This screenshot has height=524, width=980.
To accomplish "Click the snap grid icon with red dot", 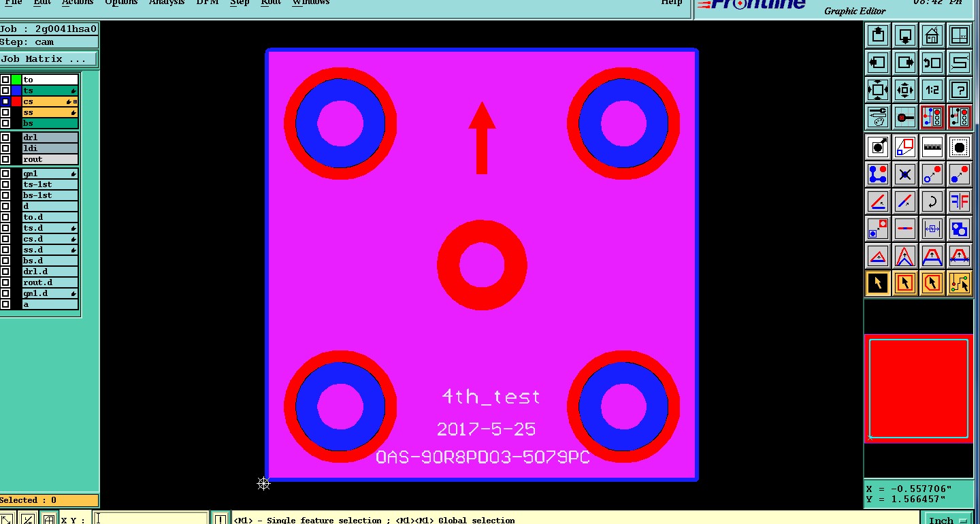I will [905, 117].
